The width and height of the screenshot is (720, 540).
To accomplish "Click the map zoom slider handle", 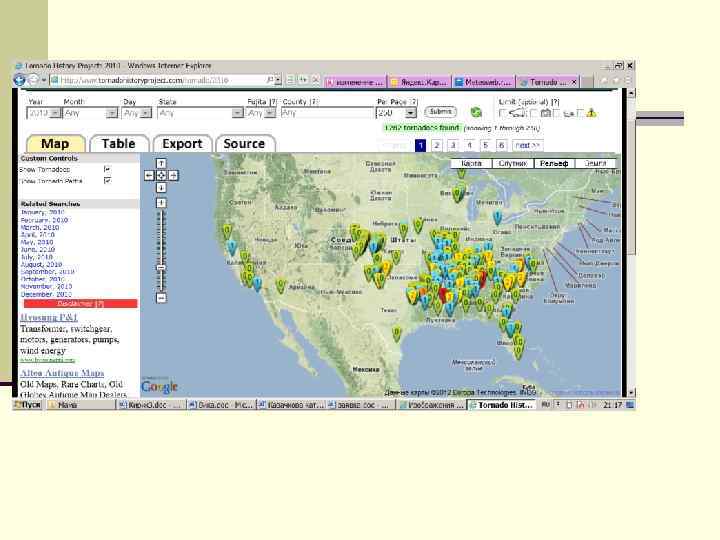I will click(161, 267).
